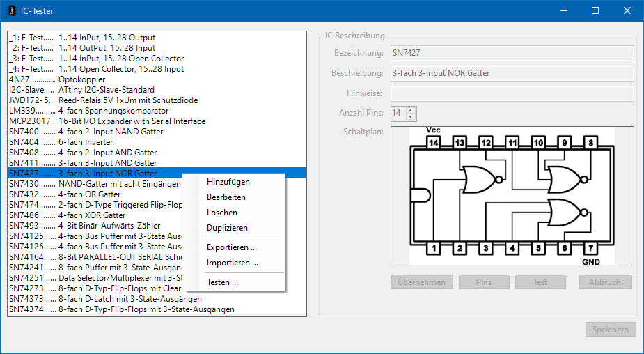Select highlighted SN7427 NOR Gatter row
644x354 pixels.
click(x=157, y=173)
